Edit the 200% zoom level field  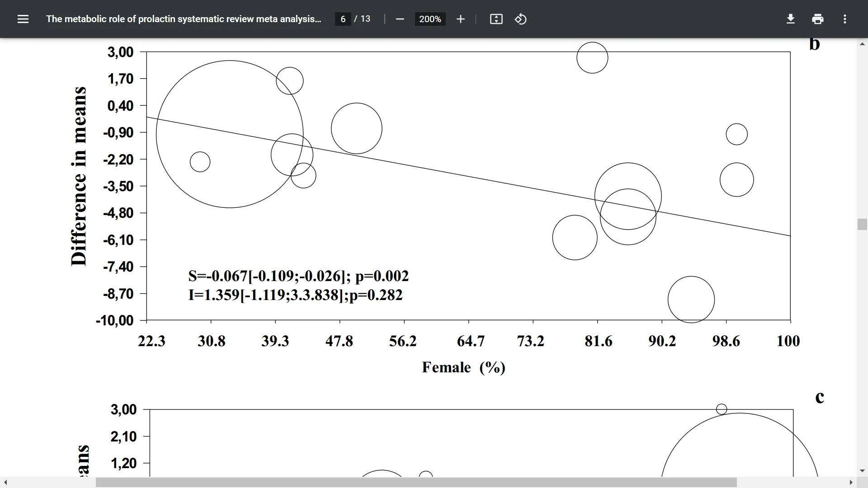click(x=430, y=19)
